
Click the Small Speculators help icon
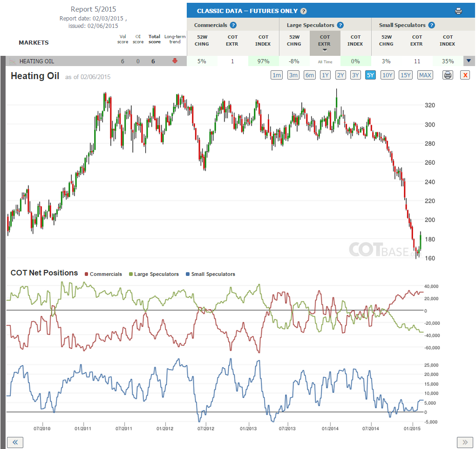coord(431,25)
